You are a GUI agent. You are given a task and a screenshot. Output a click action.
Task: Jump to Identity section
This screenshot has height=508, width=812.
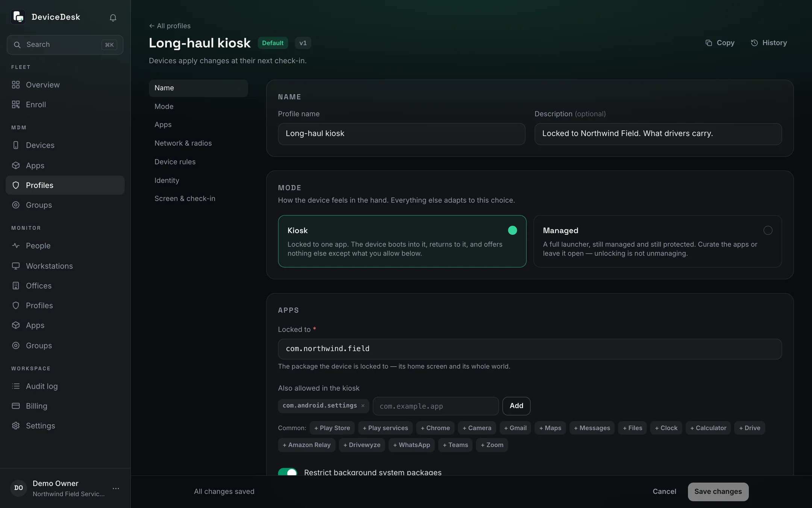[198, 181]
